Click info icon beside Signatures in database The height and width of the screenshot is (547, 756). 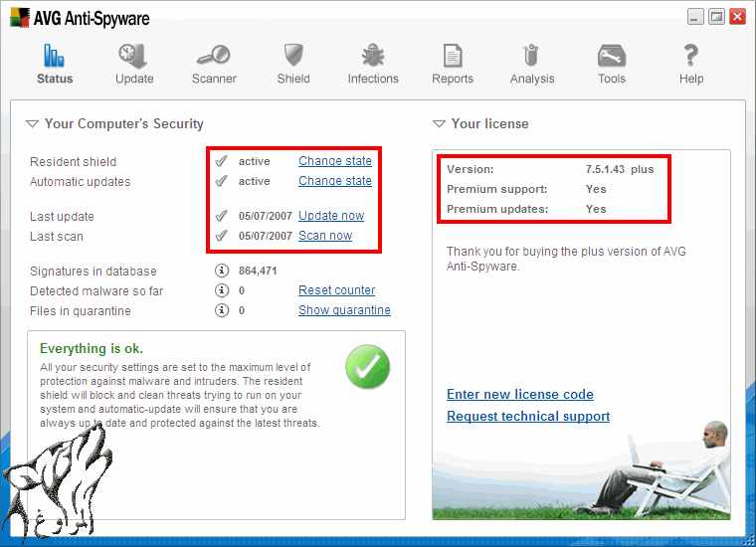click(221, 271)
